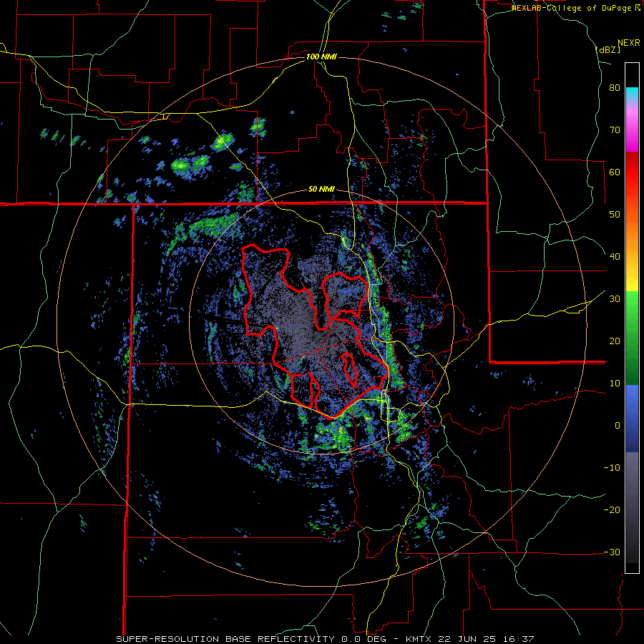This screenshot has height=644, width=644.
Task: Pick the red segment of the color bar
Action: pos(632,172)
